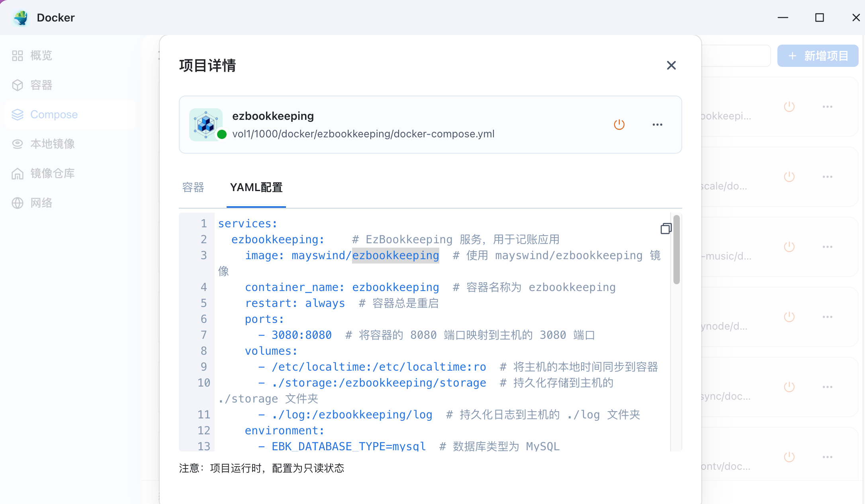
Task: Click the Docker whale logo in title bar
Action: pyautogui.click(x=21, y=18)
